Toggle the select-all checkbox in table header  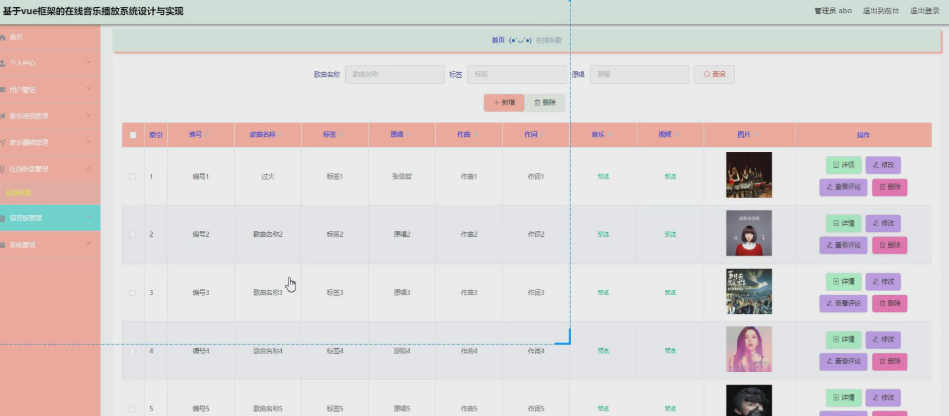(x=133, y=135)
